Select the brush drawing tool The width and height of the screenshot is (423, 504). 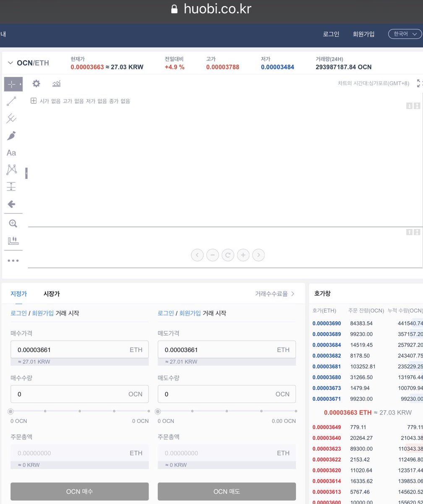pos(11,136)
